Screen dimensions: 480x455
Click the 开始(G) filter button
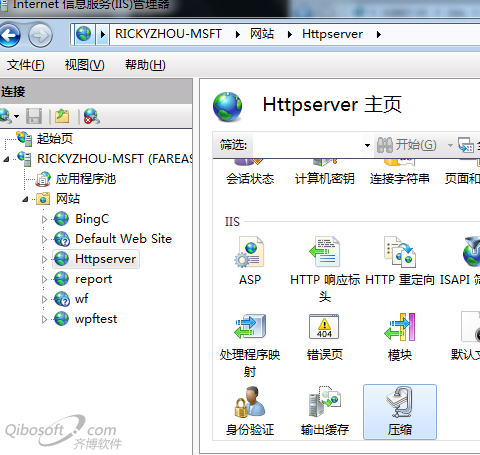(407, 145)
